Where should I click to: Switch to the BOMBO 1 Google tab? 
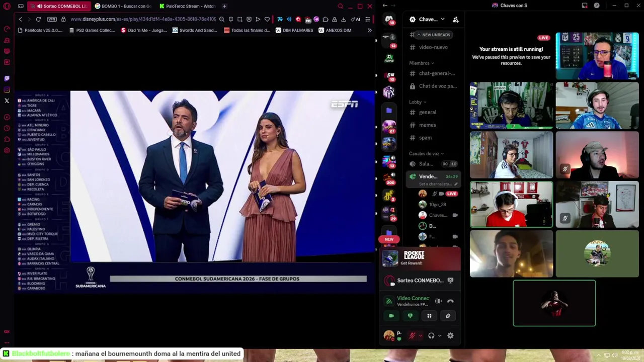(123, 6)
